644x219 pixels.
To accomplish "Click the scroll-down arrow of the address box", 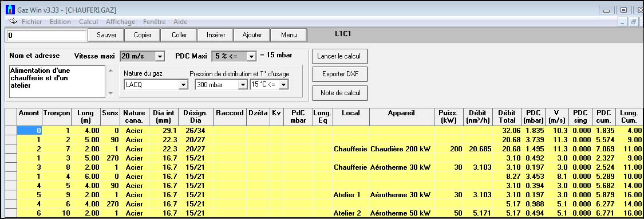I will (x=110, y=93).
